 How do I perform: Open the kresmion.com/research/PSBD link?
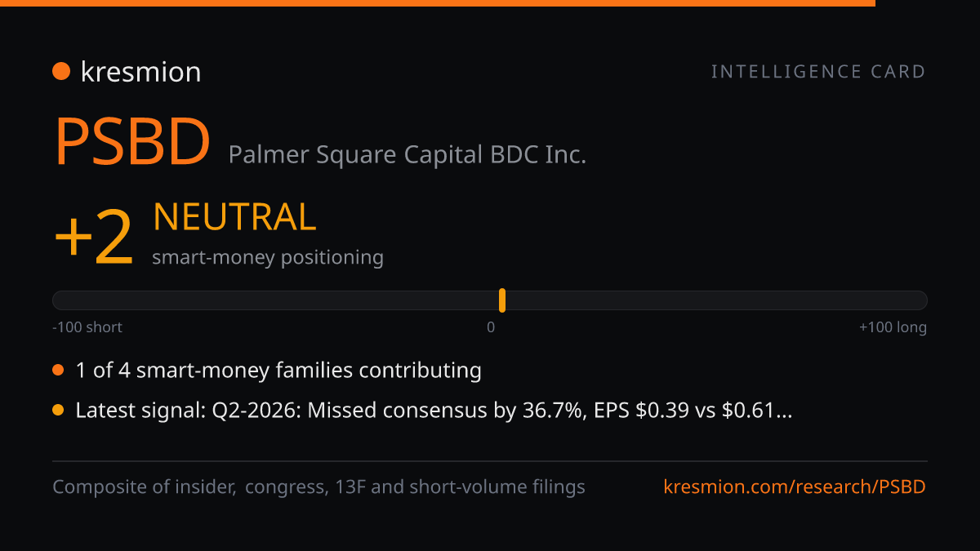pyautogui.click(x=795, y=487)
